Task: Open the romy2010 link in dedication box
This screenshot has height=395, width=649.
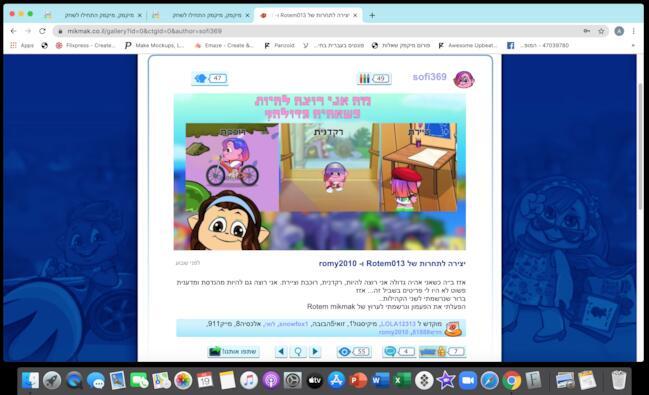Action: 394,332
